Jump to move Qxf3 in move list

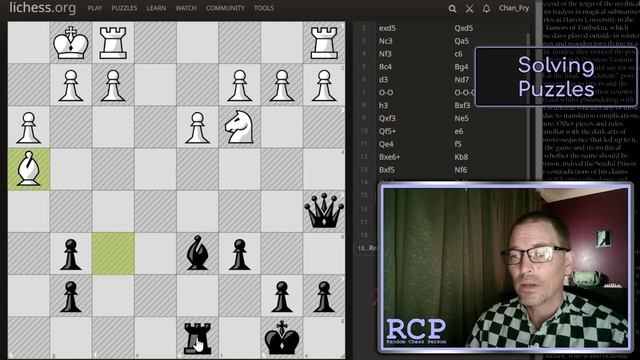[387, 118]
